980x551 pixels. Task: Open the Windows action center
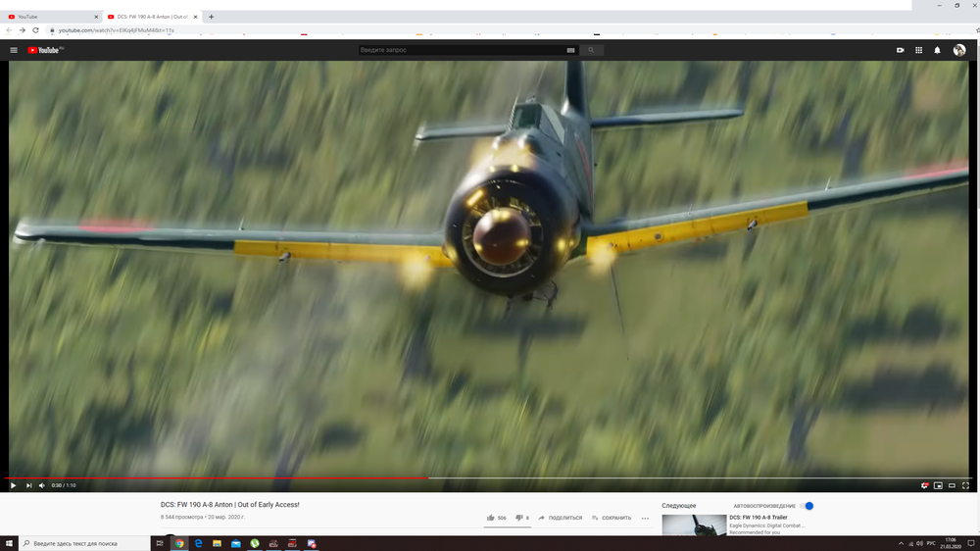[x=971, y=543]
